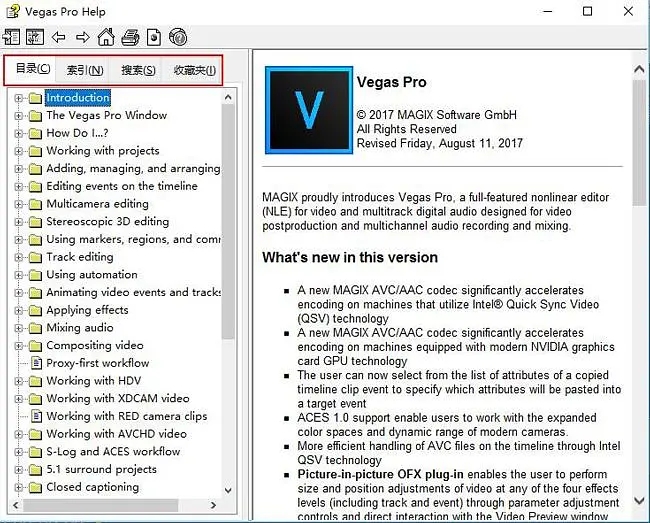Expand the Track editing node
The image size is (650, 523).
coord(18,257)
